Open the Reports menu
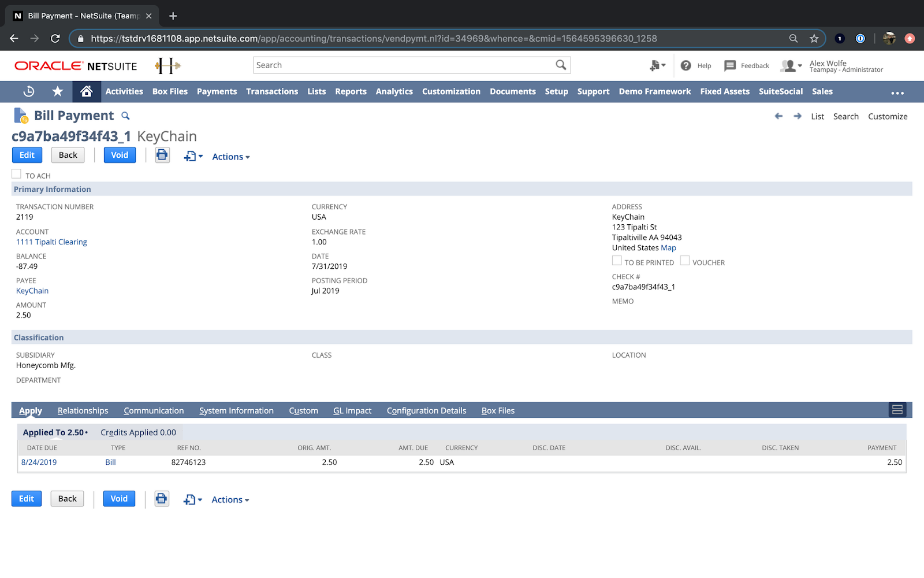924x578 pixels. tap(351, 91)
